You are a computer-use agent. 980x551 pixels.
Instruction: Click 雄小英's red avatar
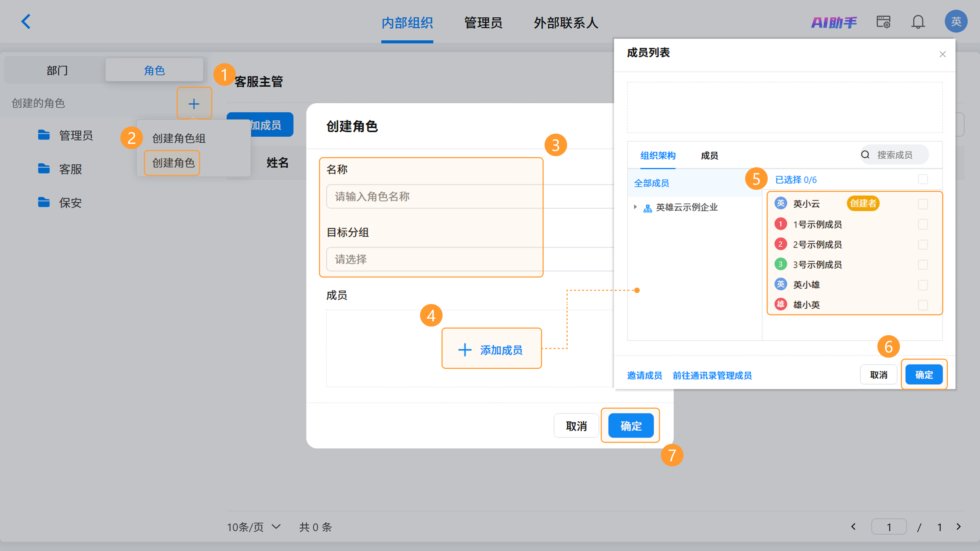pos(781,304)
